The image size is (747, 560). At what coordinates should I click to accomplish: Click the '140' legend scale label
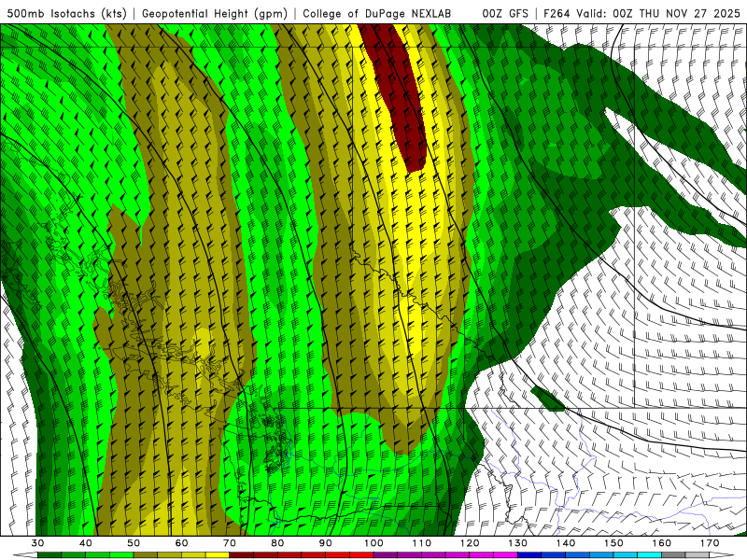566,543
